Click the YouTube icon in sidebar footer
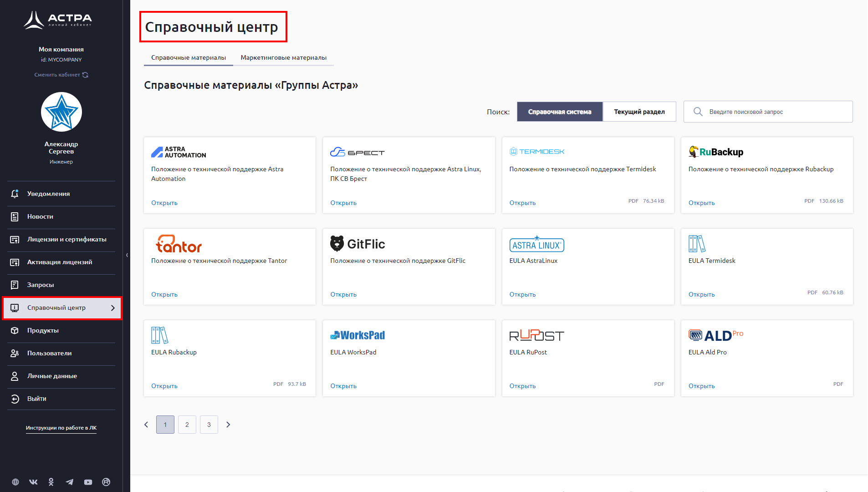868x492 pixels. 88,482
